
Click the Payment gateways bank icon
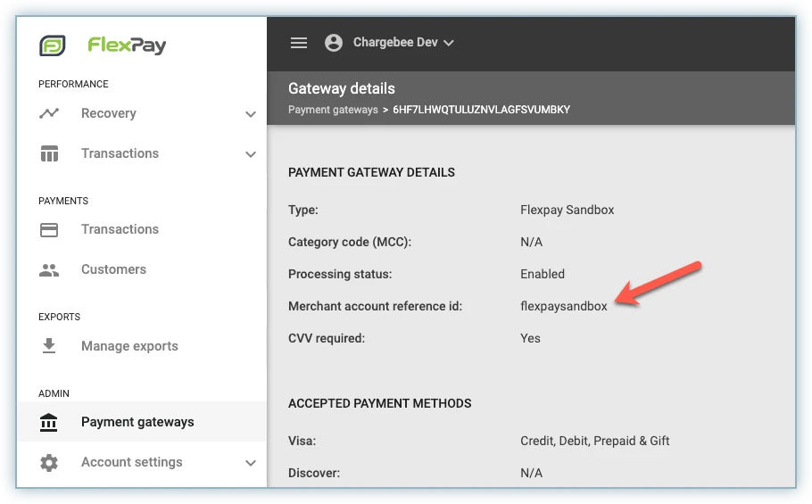point(49,422)
